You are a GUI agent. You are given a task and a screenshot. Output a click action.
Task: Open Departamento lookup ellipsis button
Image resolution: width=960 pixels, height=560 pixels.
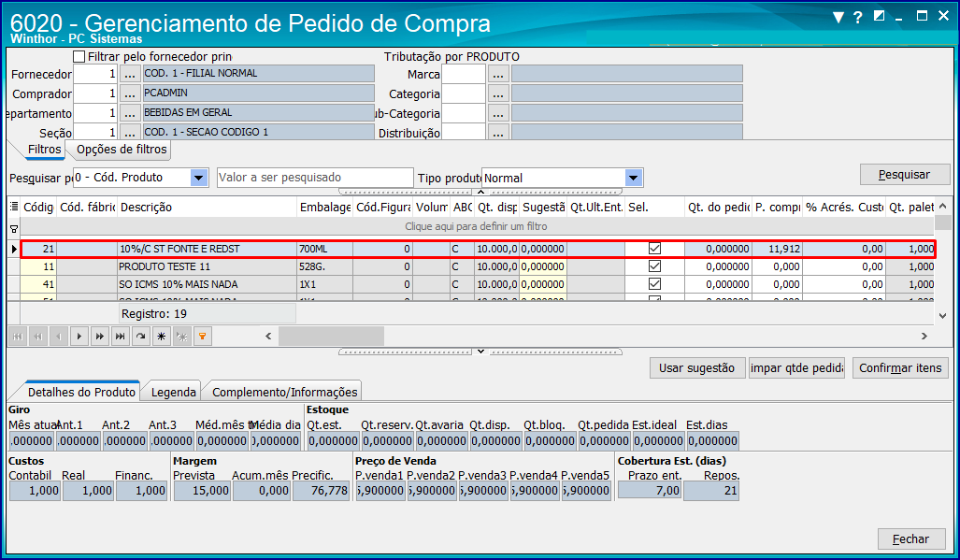(x=129, y=113)
